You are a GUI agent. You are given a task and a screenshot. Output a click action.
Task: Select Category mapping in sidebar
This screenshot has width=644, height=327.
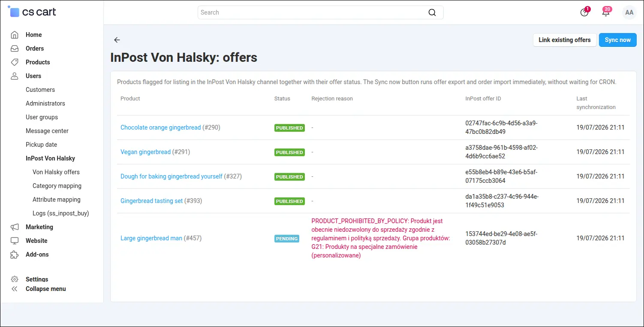point(57,186)
